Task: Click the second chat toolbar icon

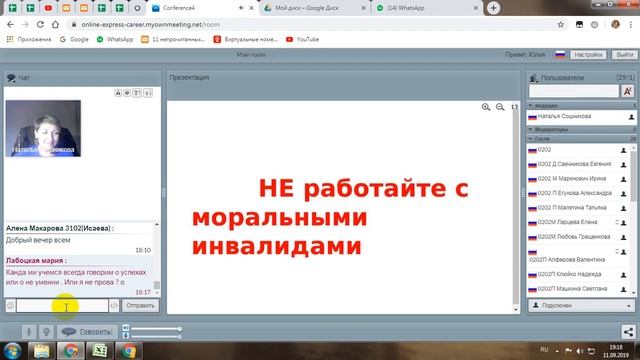Action: point(127,93)
